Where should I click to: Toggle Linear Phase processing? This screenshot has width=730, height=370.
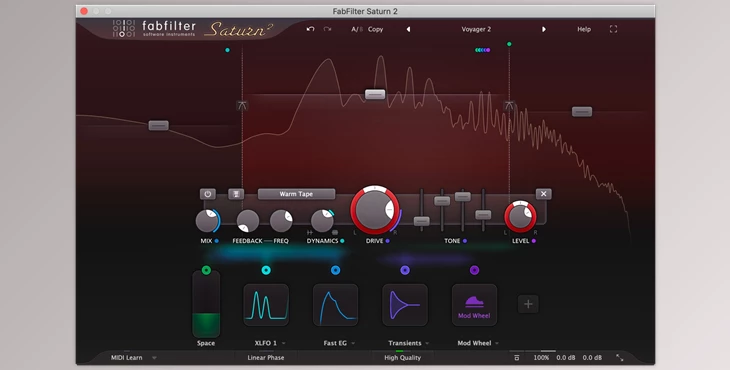click(265, 357)
